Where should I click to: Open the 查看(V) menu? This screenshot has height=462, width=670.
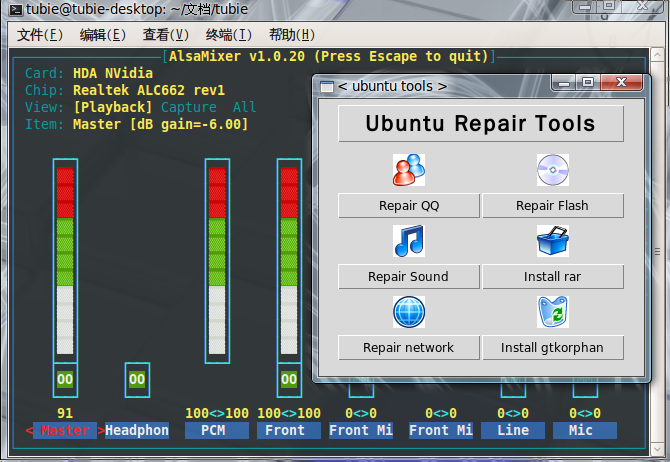point(166,35)
